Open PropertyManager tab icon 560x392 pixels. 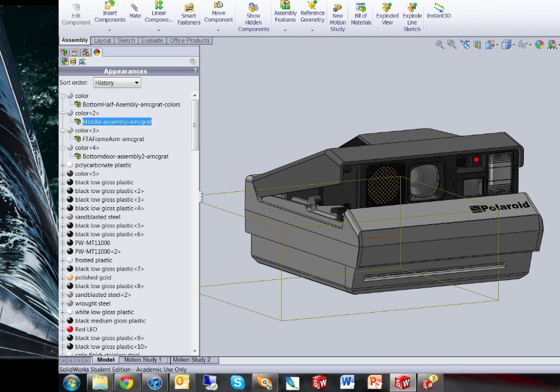point(75,52)
